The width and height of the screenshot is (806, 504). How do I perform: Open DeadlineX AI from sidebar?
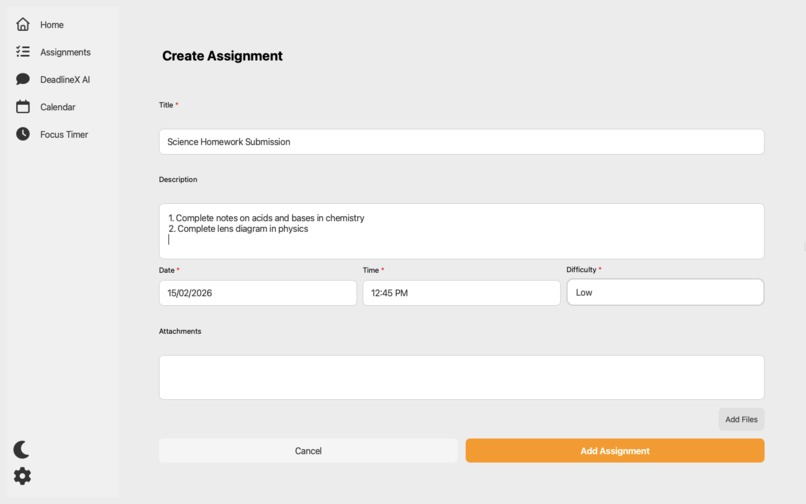(x=65, y=80)
